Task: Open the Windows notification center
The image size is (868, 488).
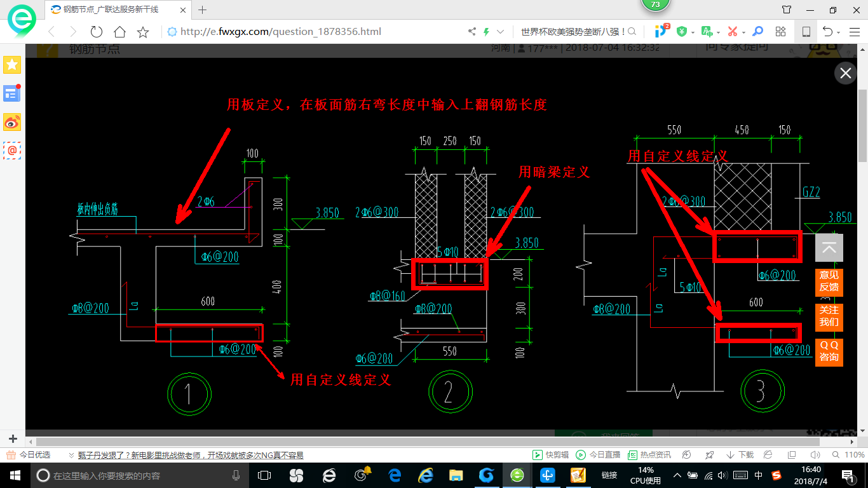Action: [x=848, y=475]
